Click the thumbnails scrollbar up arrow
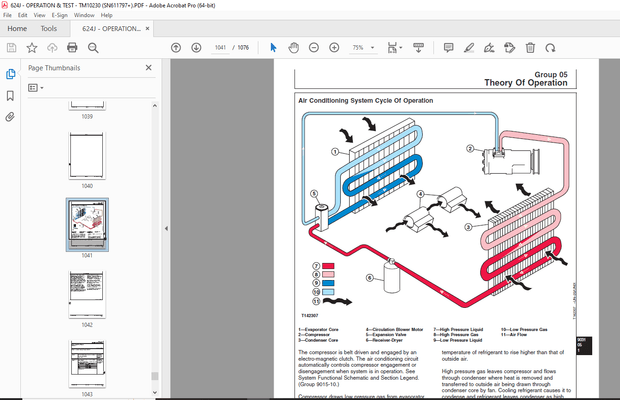620x400 pixels. coord(155,106)
